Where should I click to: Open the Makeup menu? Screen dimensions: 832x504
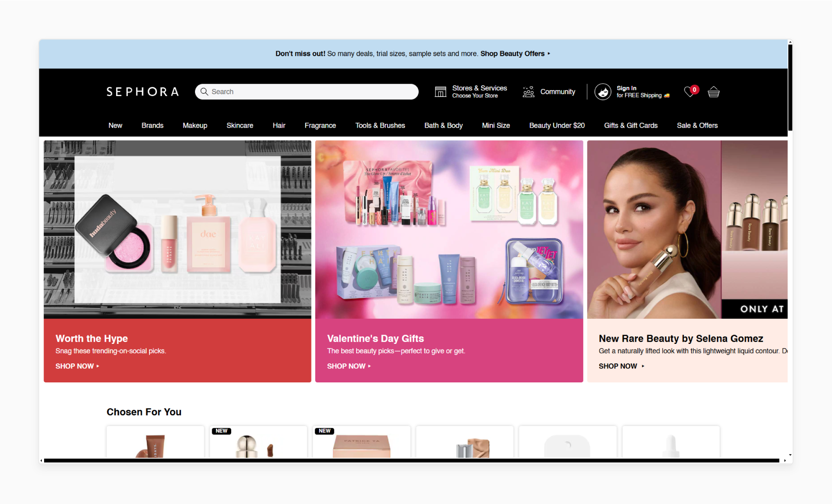(195, 125)
